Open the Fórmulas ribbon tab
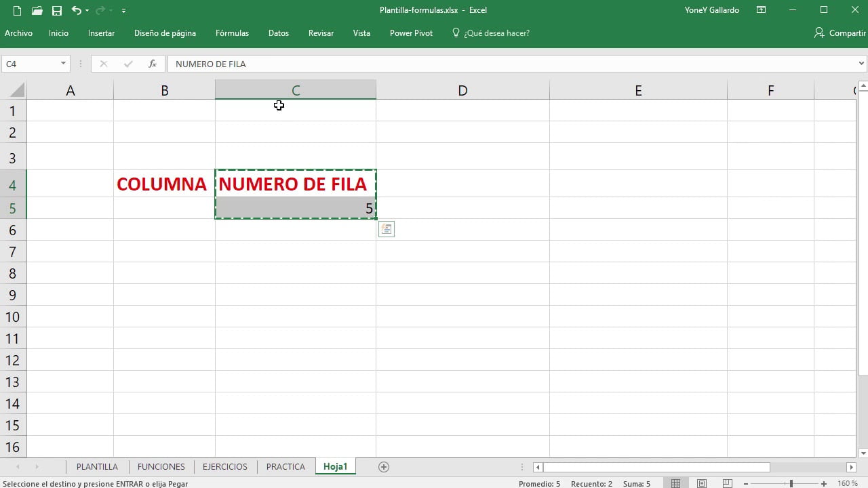 pos(232,33)
